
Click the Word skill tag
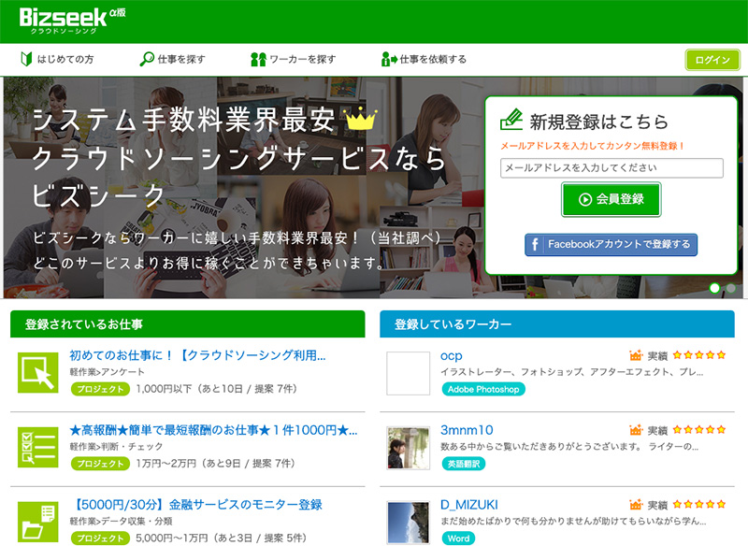[x=458, y=538]
